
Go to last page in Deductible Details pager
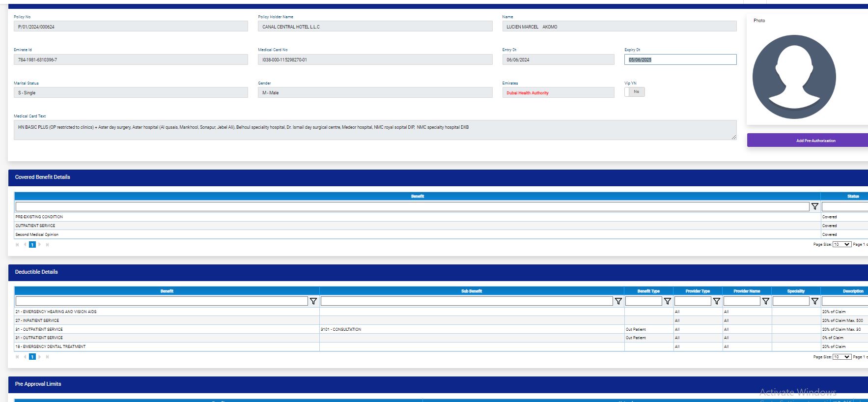pyautogui.click(x=48, y=357)
